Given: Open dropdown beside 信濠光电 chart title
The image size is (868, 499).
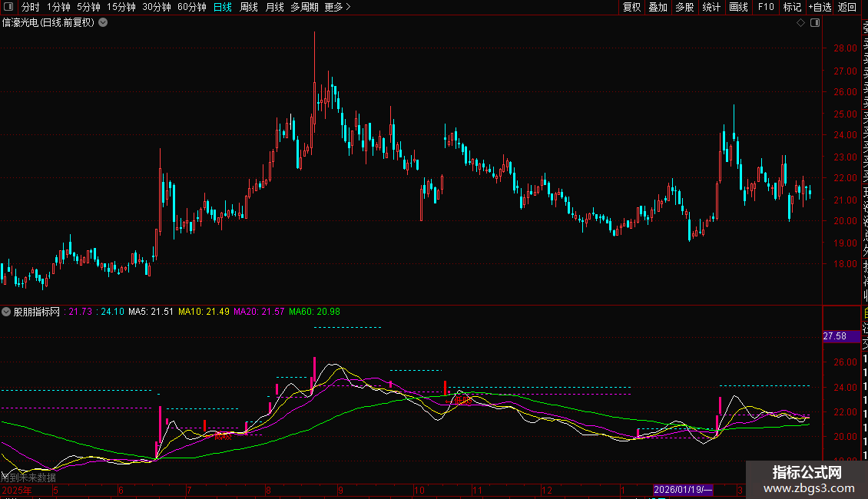Looking at the screenshot, I should pyautogui.click(x=103, y=23).
